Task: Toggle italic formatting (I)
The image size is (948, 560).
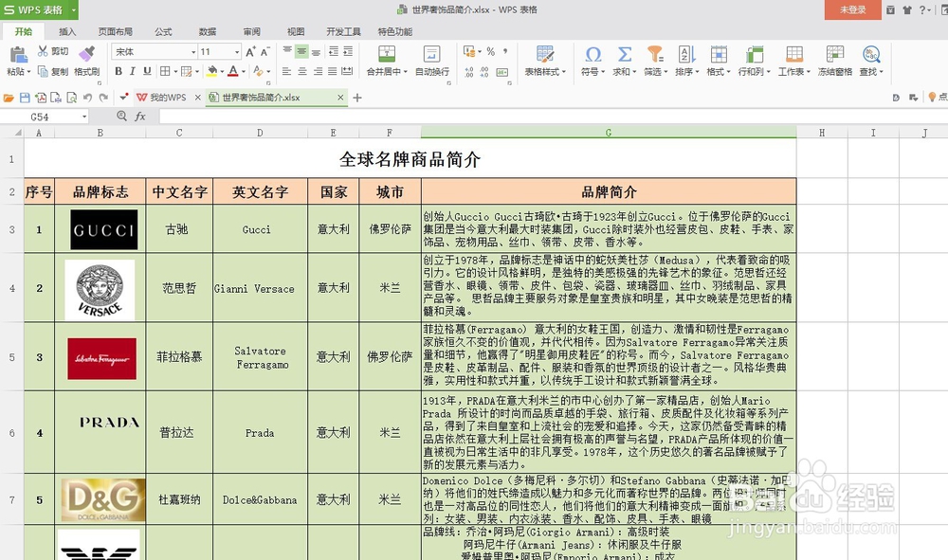Action: click(133, 71)
